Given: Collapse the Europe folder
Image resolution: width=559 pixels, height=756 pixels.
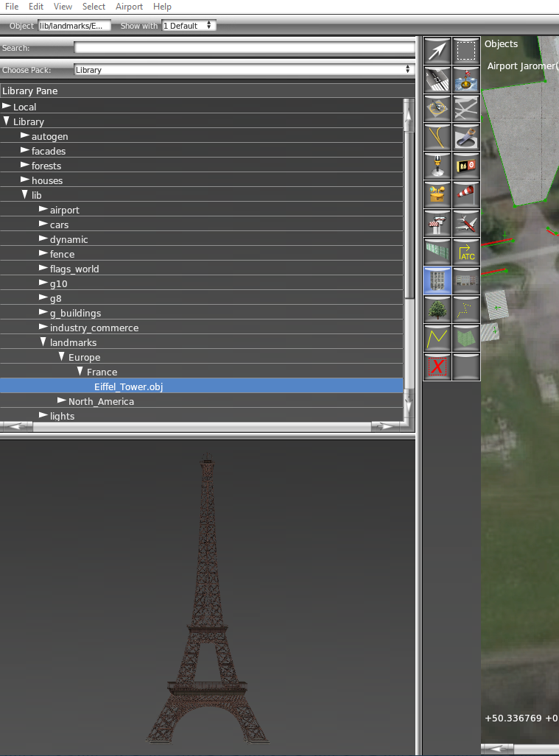Looking at the screenshot, I should 61,356.
